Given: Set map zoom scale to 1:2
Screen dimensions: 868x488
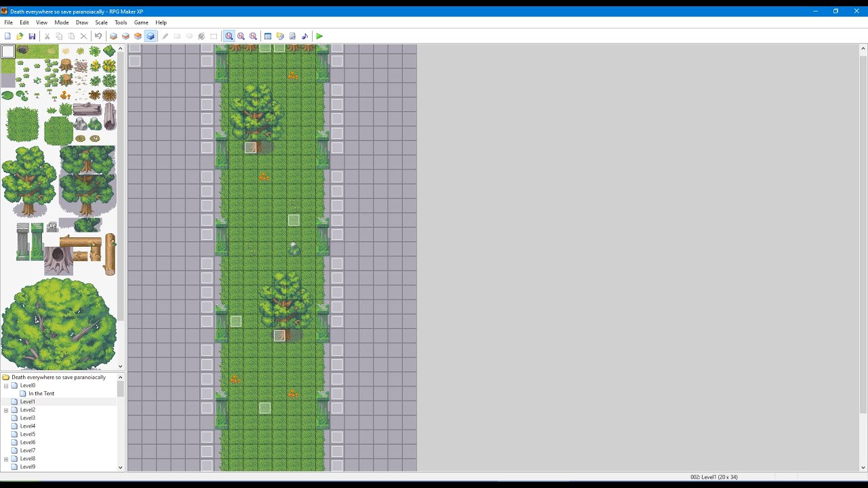Looking at the screenshot, I should click(x=241, y=36).
